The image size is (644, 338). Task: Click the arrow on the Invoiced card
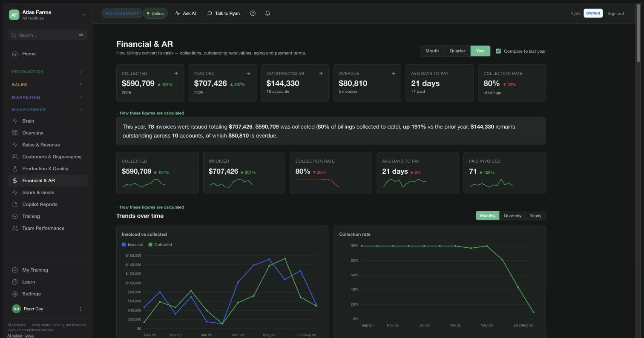pos(248,73)
